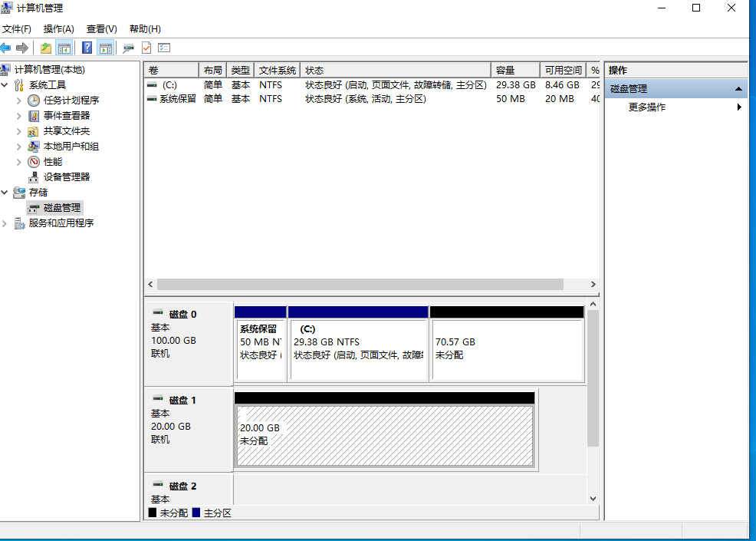Screen dimensions: 756x541
Task: Click the red checkmark document toolbar icon
Action: [146, 48]
